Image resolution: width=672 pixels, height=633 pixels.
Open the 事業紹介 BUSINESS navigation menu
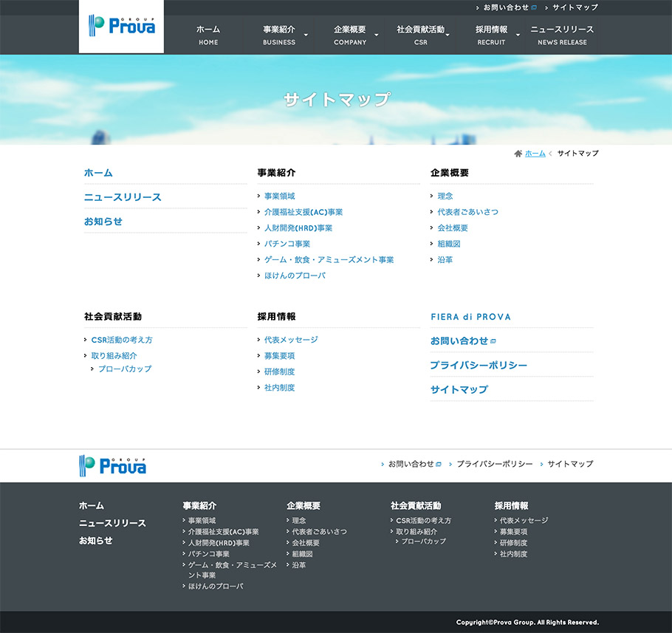pyautogui.click(x=279, y=34)
